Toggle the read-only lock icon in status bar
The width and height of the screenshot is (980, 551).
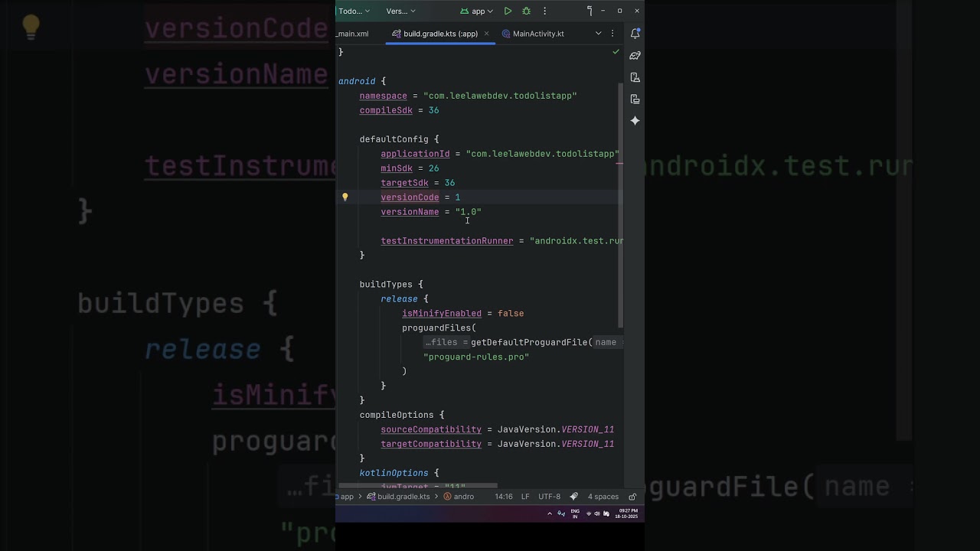point(632,497)
